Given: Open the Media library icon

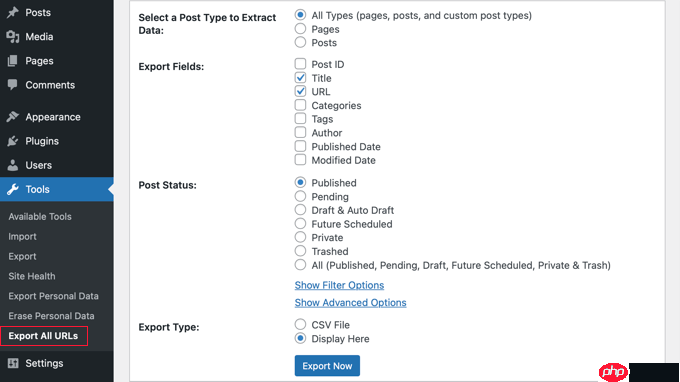Looking at the screenshot, I should [13, 37].
